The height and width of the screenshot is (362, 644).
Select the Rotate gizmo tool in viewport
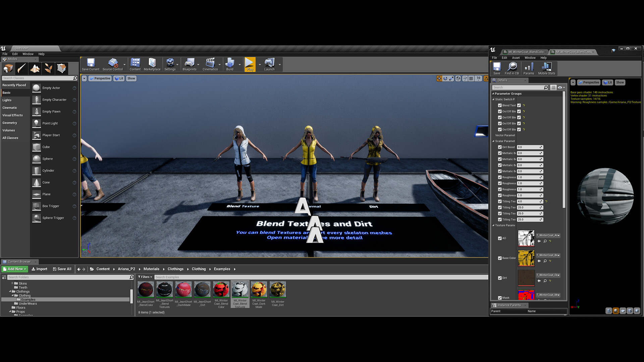pos(445,78)
